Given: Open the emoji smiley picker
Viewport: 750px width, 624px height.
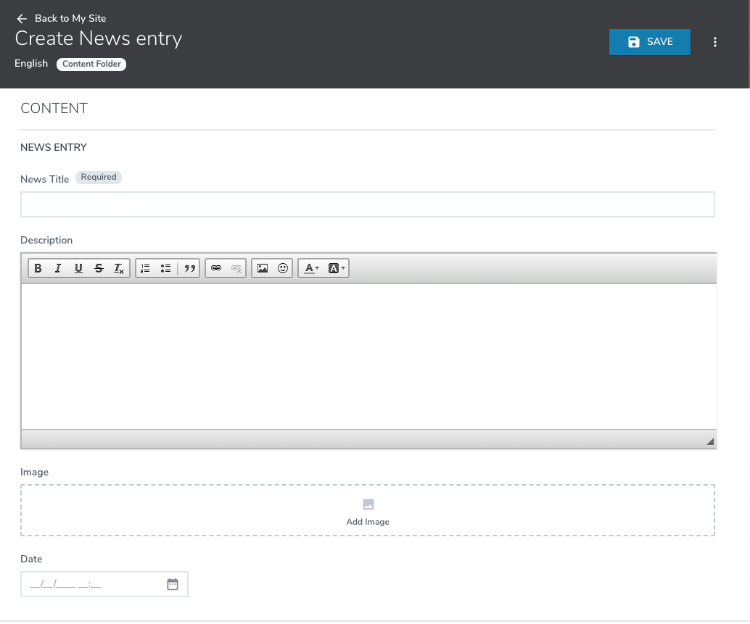Looking at the screenshot, I should tap(283, 268).
